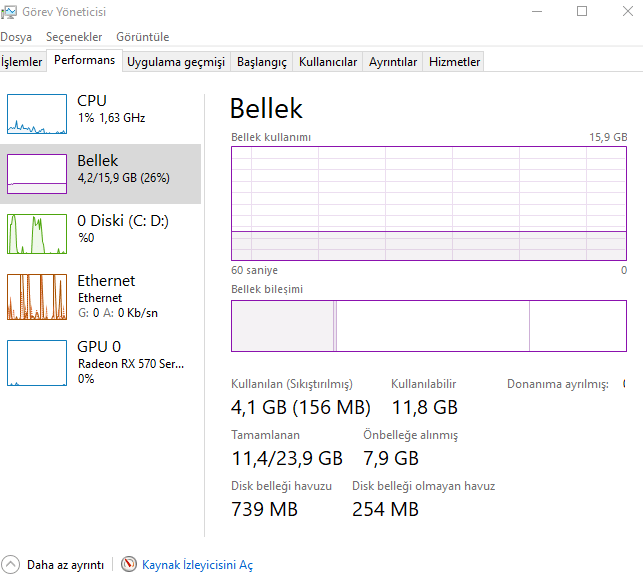Screen dimensions: 643x584
Task: Open the Seçenekler menu
Action: (x=74, y=37)
